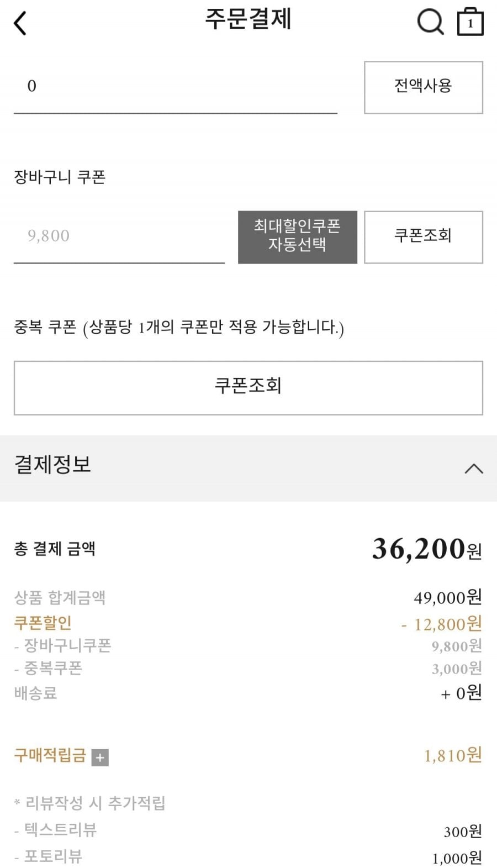Screen dimensions: 497x868
Task: Expand 구매적립금 details with plus icon
Action: pos(100,757)
